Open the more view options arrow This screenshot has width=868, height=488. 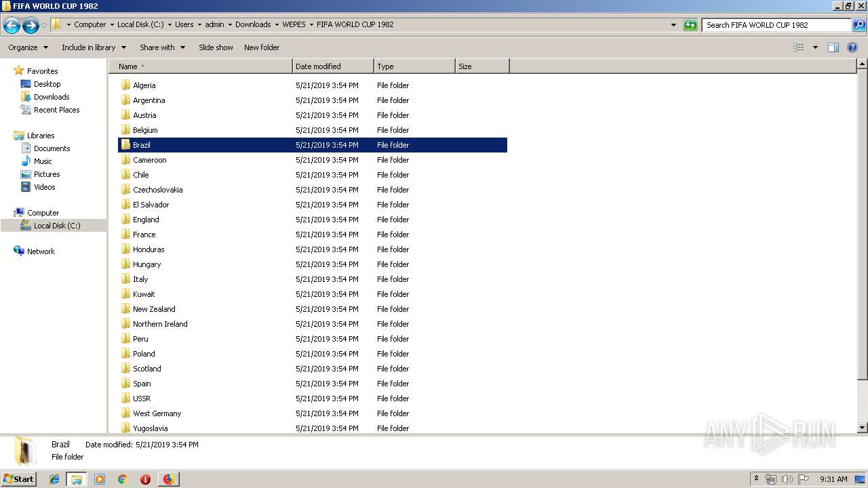815,47
